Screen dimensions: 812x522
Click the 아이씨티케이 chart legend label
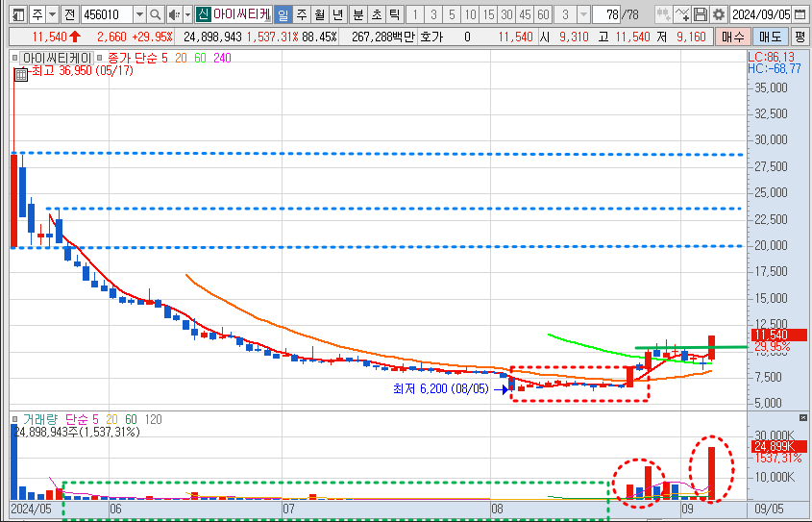57,58
